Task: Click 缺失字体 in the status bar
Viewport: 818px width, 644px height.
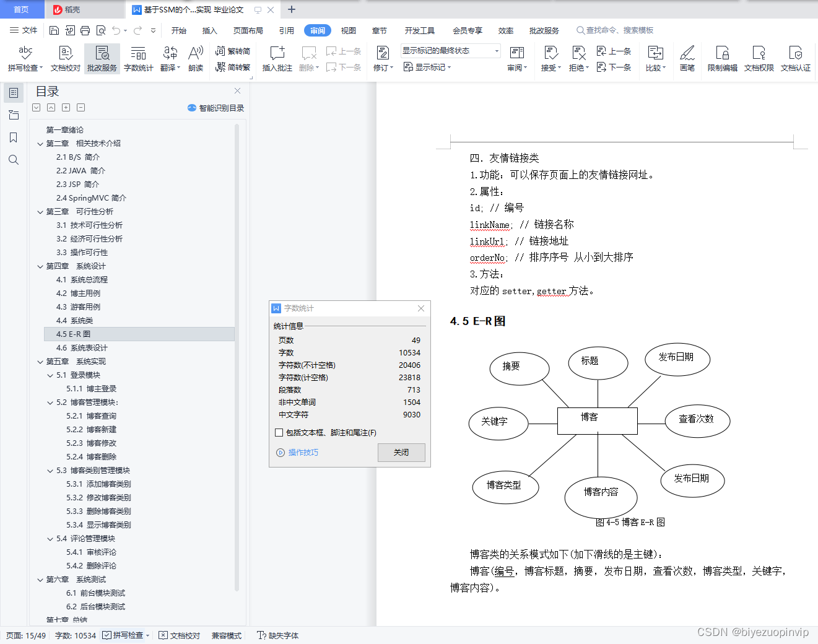Action: tap(278, 635)
